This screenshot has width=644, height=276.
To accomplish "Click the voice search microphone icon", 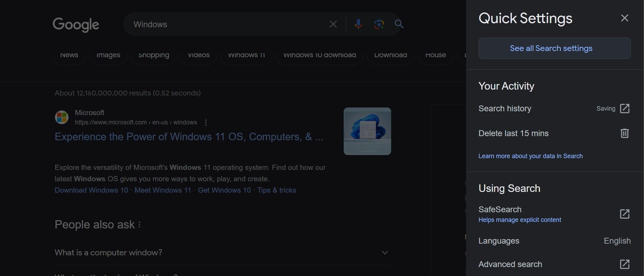I will click(x=358, y=24).
